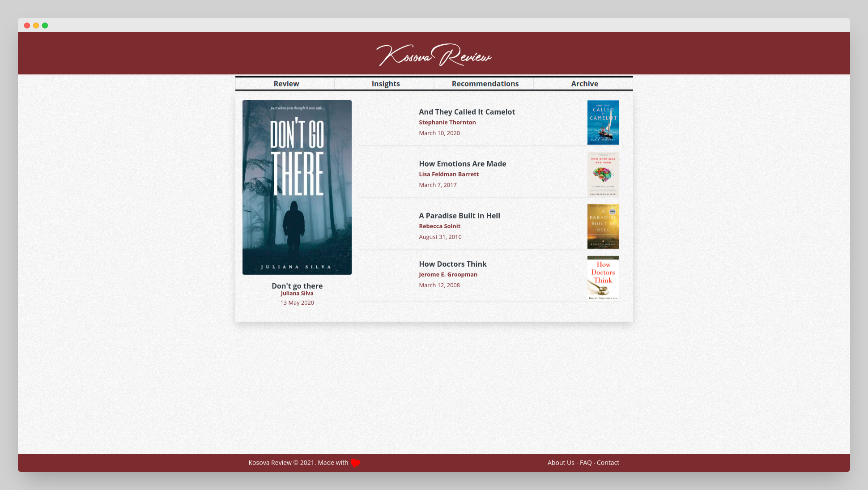Open the And They Called It Camelot title
Viewport: 868px width, 490px height.
467,112
